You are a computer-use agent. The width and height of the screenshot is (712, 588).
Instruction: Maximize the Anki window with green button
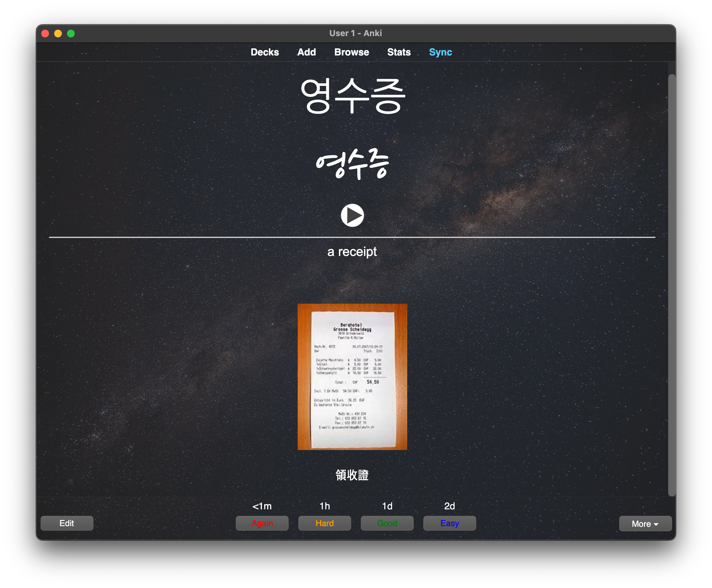click(x=71, y=34)
